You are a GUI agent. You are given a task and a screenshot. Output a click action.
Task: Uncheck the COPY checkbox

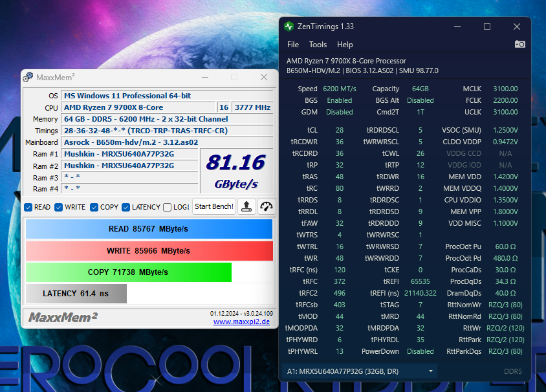coord(94,208)
